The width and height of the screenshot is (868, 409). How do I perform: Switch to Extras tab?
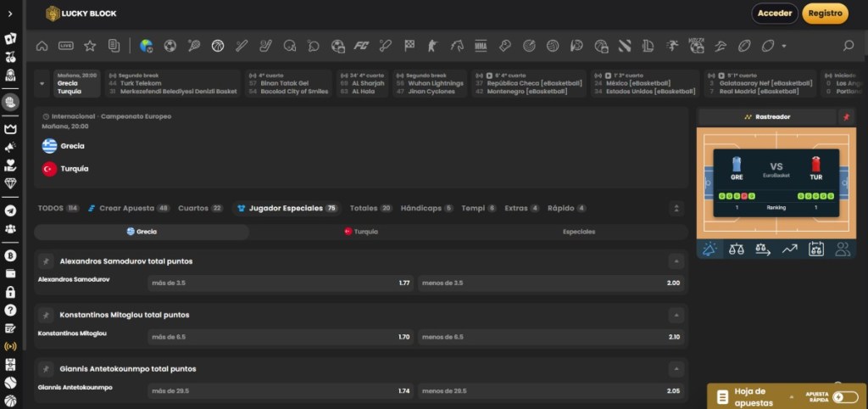pos(522,209)
